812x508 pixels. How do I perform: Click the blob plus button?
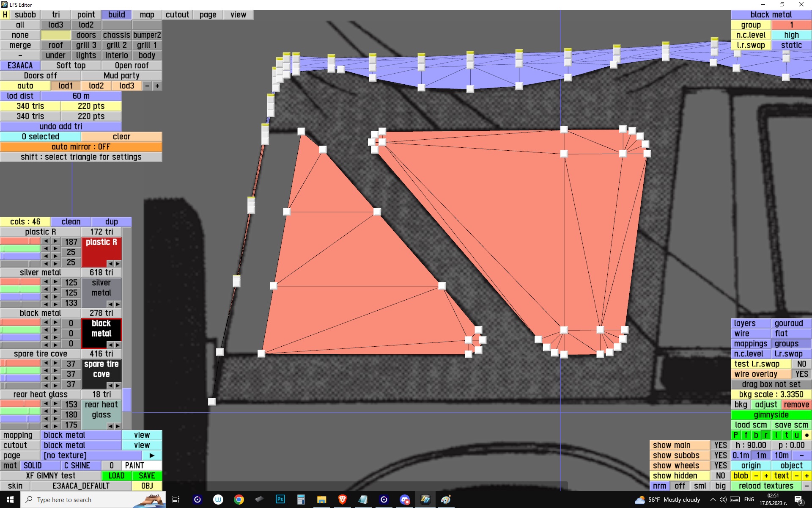[766, 476]
